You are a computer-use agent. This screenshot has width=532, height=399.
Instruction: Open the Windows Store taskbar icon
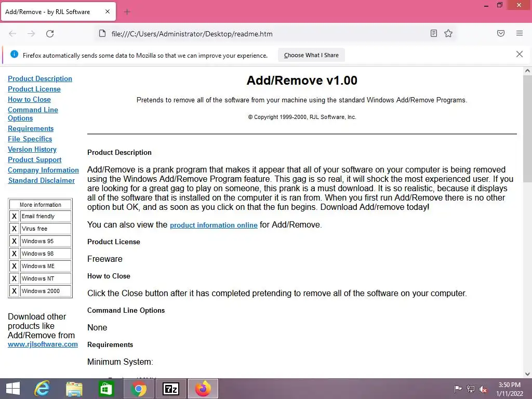[106, 389]
